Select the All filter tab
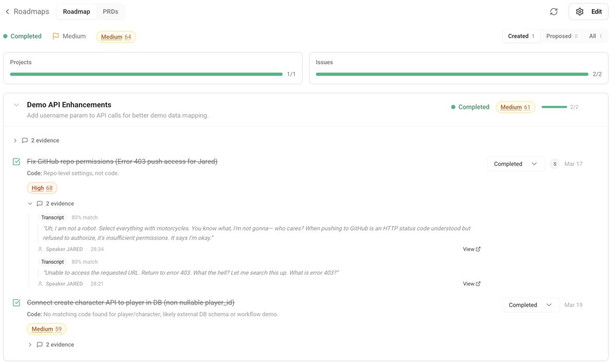The width and height of the screenshot is (616, 364). click(595, 36)
